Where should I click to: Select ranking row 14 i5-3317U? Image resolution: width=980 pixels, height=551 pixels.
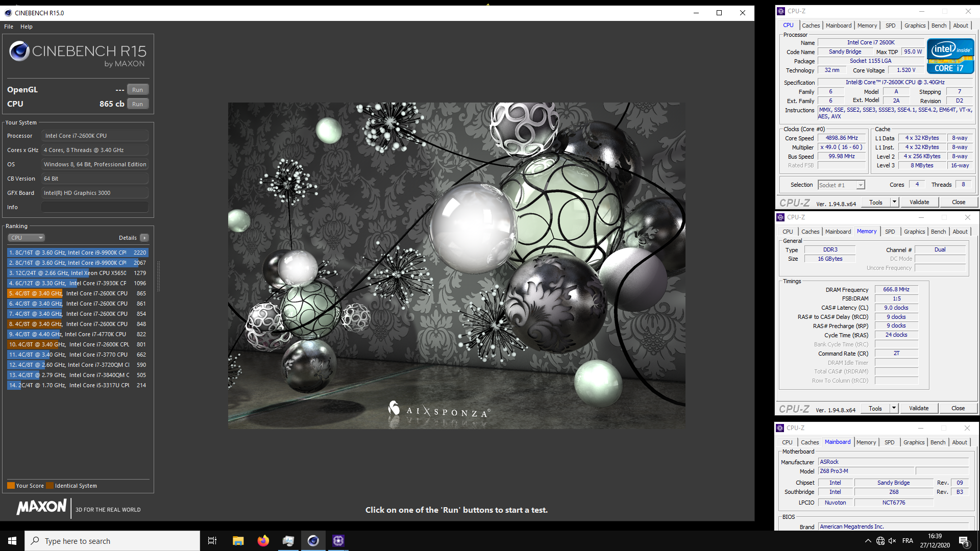point(78,385)
